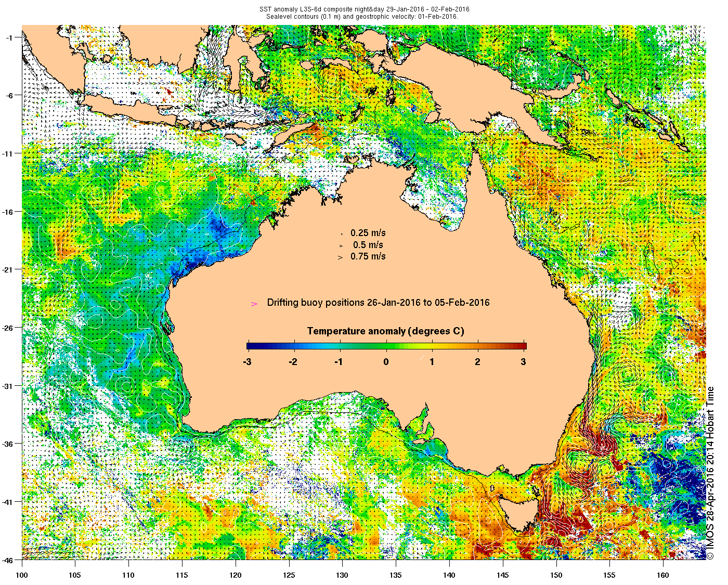Click the magenta drifting buoy arrow symbol

254,304
